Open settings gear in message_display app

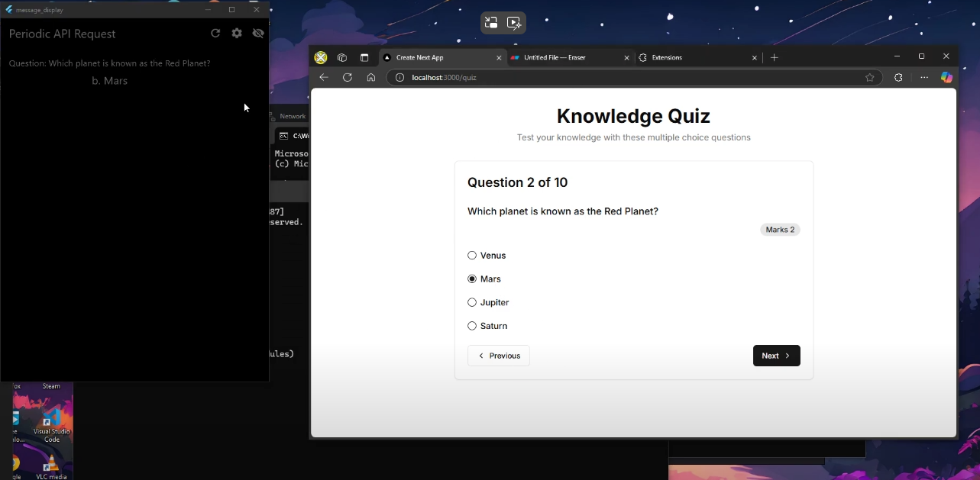point(237,34)
